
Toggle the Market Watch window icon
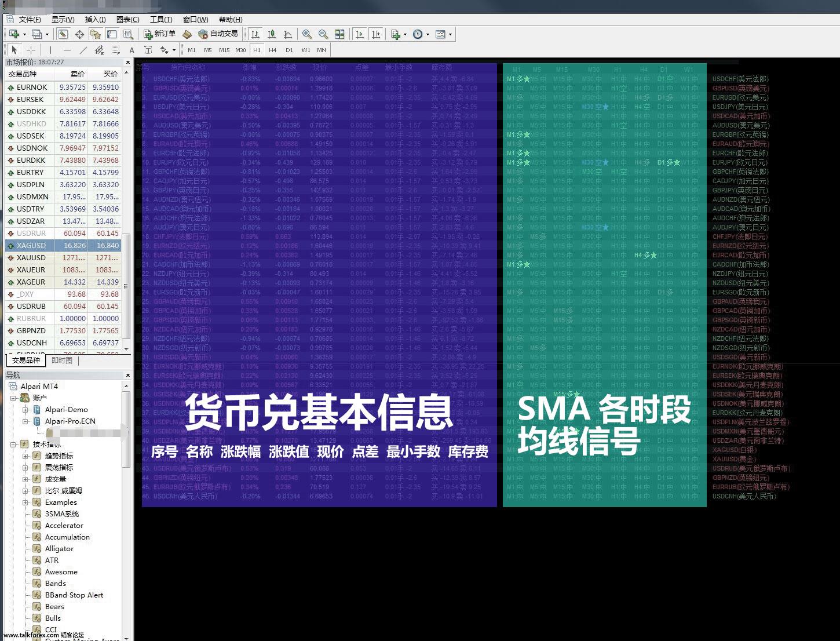click(63, 34)
